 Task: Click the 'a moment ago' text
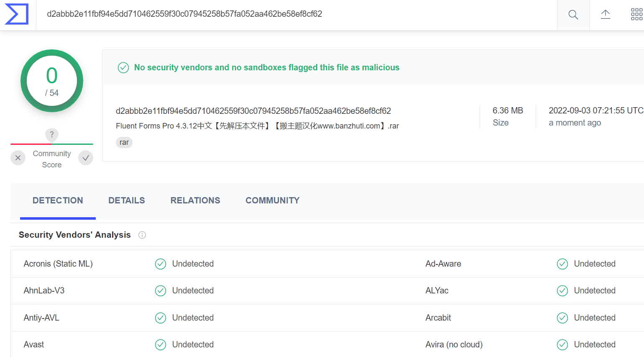coord(575,123)
